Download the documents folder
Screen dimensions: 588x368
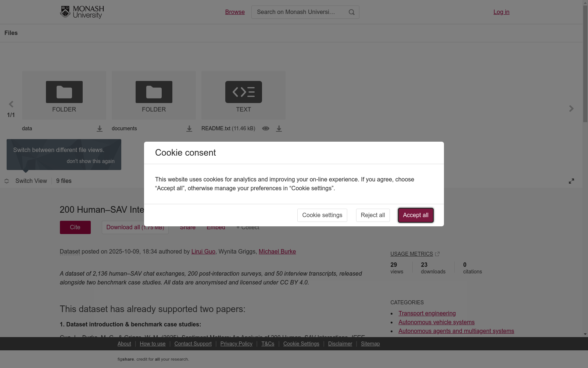189,128
